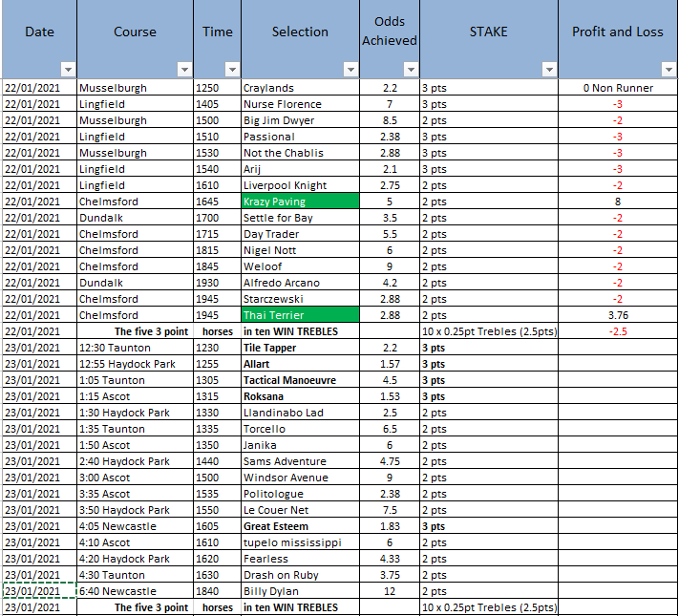Select the Nurse Florence cell
This screenshot has width=679, height=616.
pos(300,104)
